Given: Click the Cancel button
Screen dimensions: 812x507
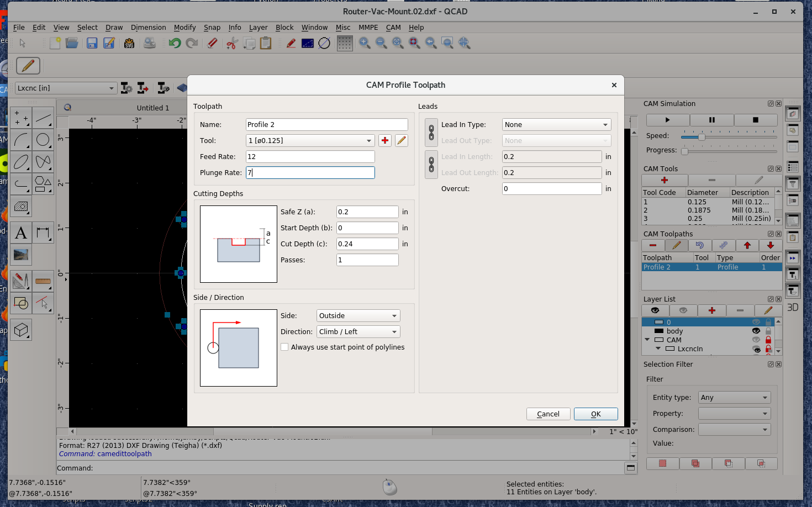Looking at the screenshot, I should (x=548, y=414).
